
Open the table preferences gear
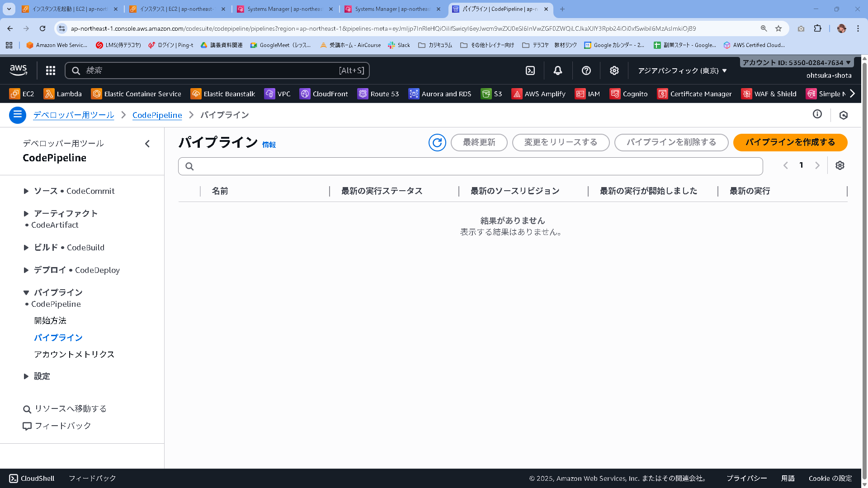(x=840, y=165)
